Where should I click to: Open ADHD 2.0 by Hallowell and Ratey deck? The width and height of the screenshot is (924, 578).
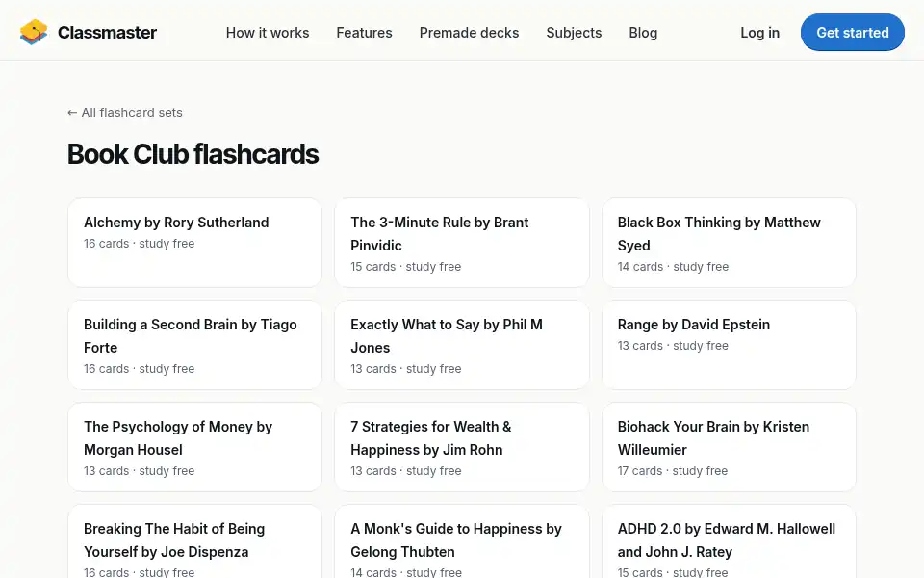tap(729, 541)
